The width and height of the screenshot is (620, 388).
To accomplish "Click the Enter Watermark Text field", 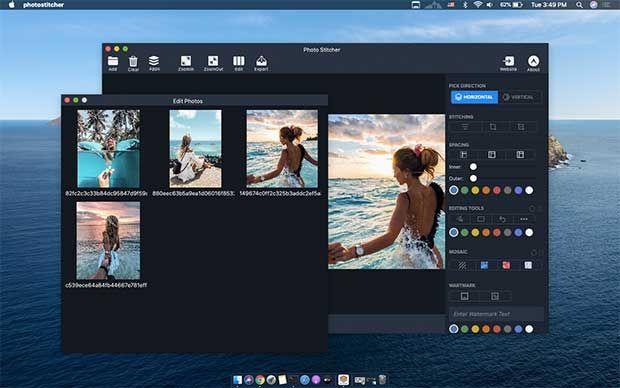I will [x=496, y=314].
